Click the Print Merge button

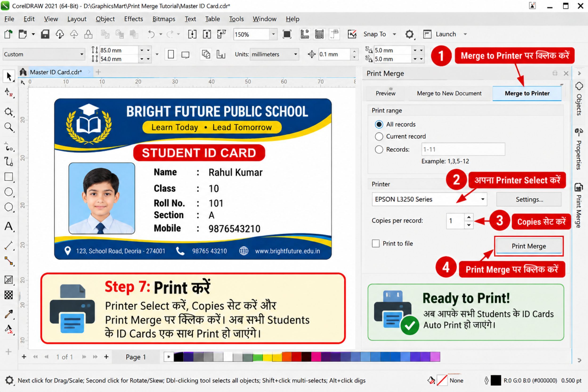(x=529, y=246)
